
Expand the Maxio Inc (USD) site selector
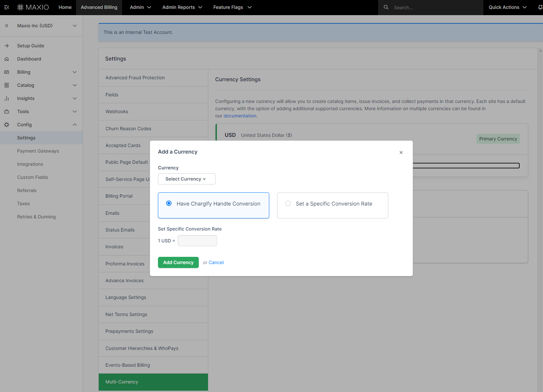[75, 26]
